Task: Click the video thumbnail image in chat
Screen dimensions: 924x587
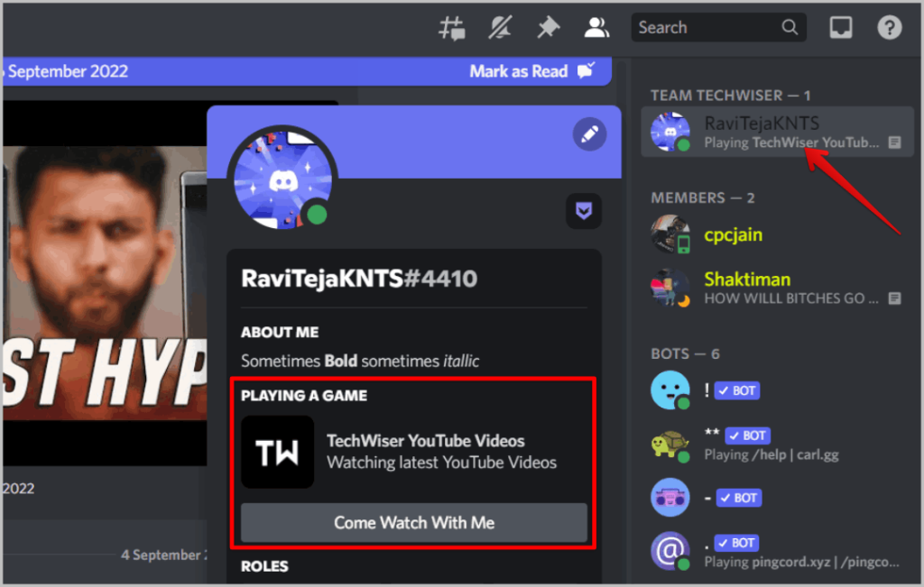Action: pos(105,282)
